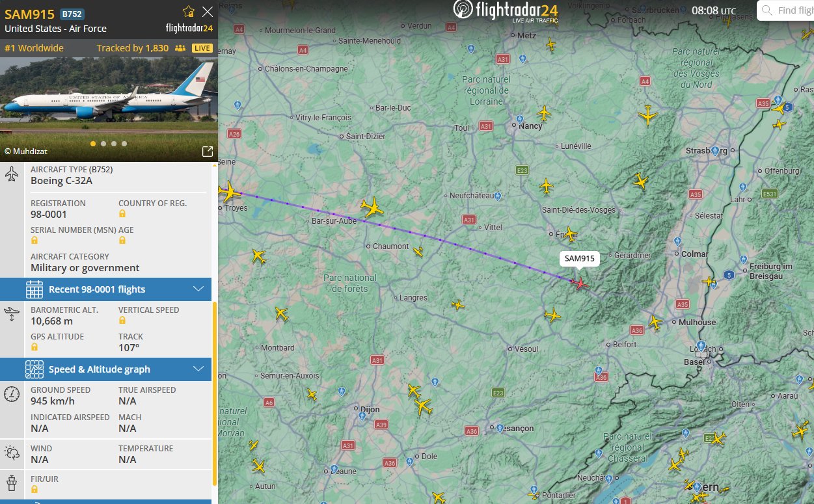Click the airport pin at Strasbourg
The height and width of the screenshot is (504, 814).
716,150
